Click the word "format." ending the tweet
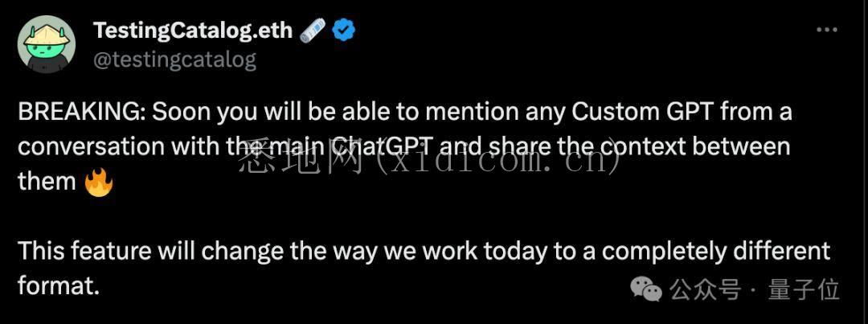The height and width of the screenshot is (324, 868). point(59,286)
